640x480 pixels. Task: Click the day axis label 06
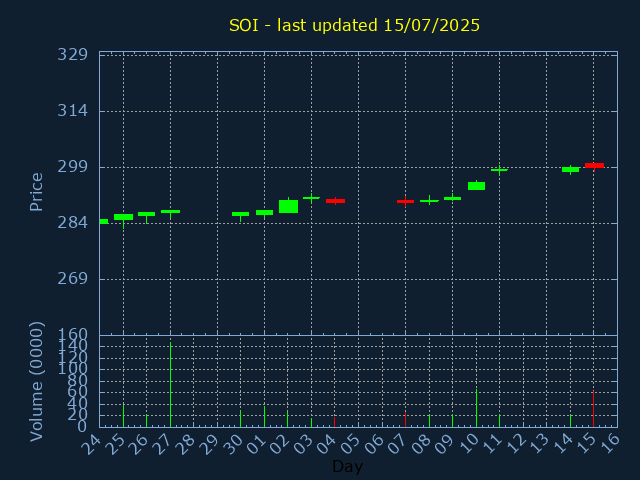tap(374, 444)
